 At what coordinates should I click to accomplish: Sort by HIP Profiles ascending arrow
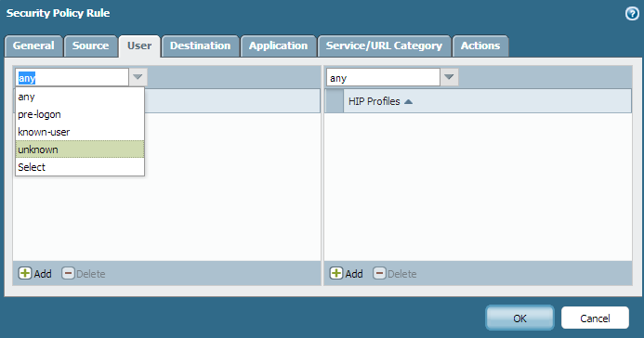click(408, 101)
